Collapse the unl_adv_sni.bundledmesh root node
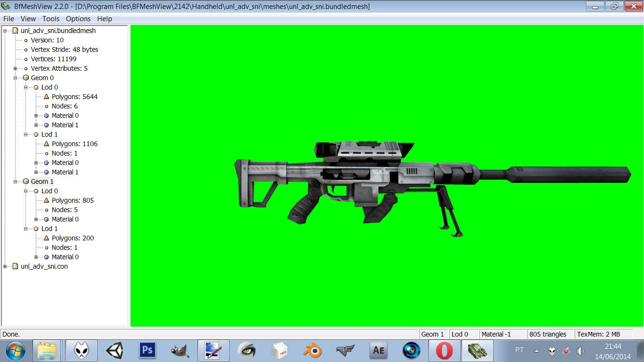Viewport: 644px width, 362px height. point(6,31)
